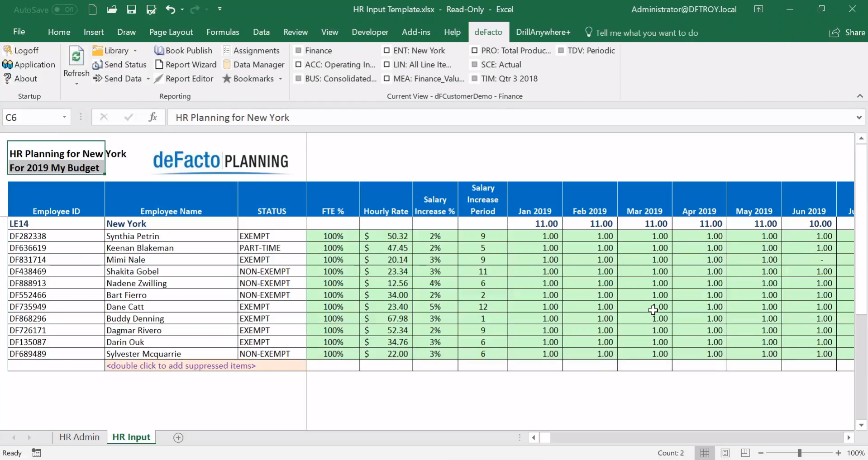Toggle SCE: Actual checkbox
The image size is (868, 460).
point(475,65)
